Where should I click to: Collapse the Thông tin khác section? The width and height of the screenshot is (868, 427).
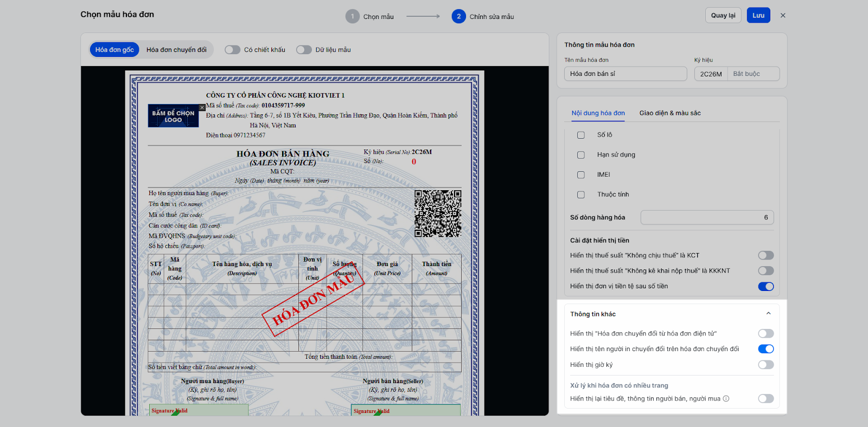768,314
